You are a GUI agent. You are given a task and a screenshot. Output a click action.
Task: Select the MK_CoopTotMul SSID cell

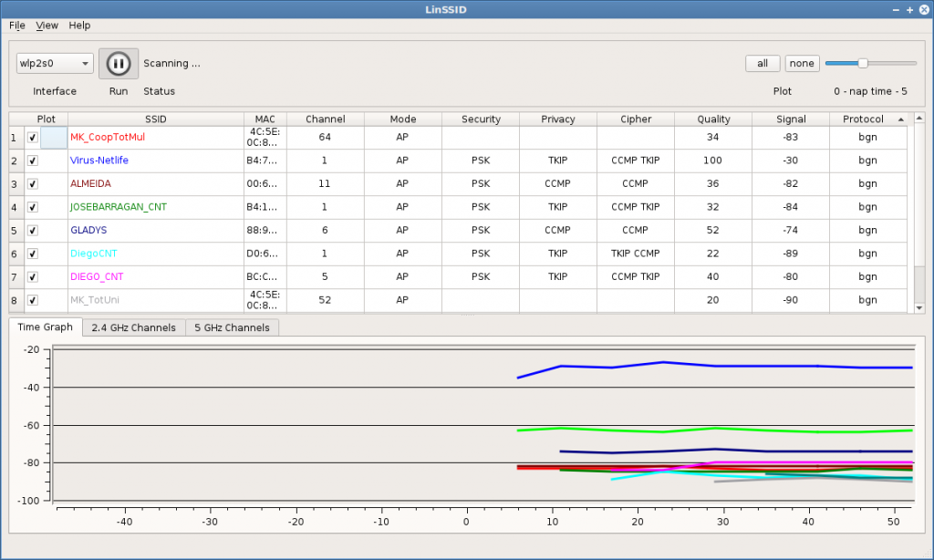tap(155, 138)
